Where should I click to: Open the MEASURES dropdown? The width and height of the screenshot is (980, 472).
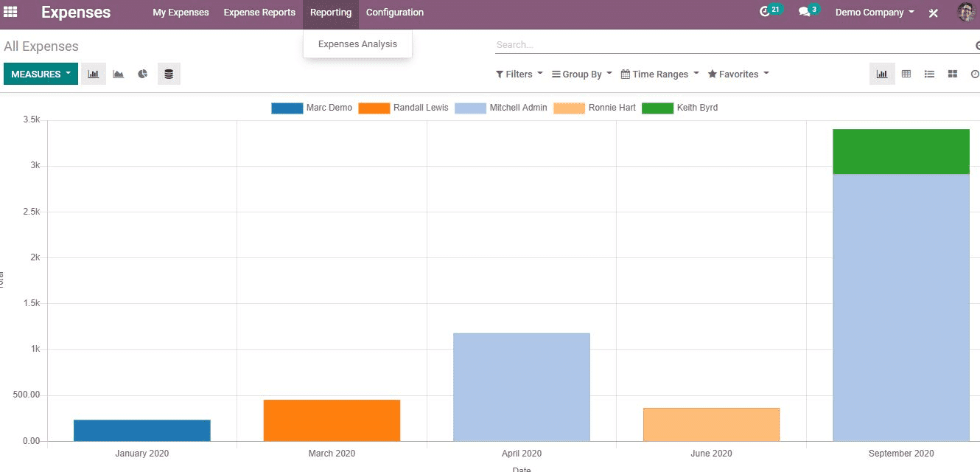click(41, 74)
